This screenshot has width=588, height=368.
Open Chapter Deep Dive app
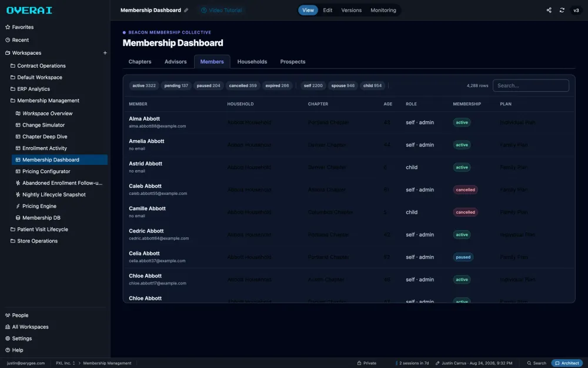pos(41,137)
